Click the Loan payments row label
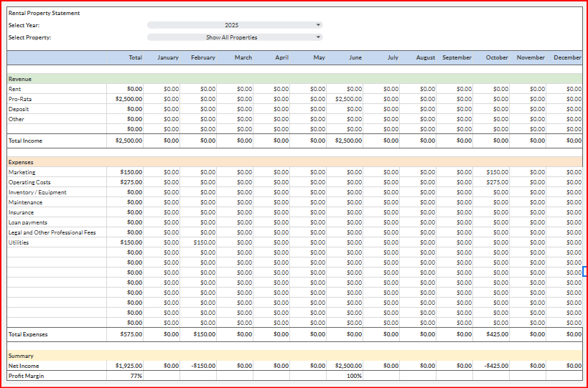Screen dimensions: 588x388 pyautogui.click(x=28, y=222)
